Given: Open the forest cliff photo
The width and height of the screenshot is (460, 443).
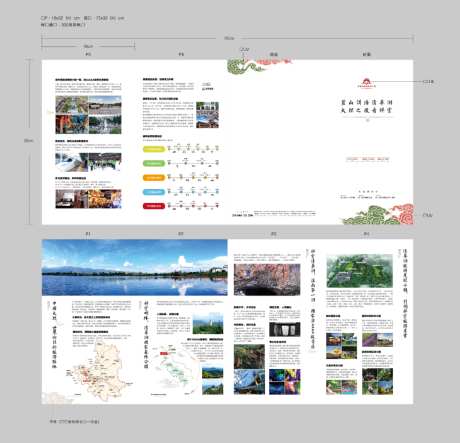Looking at the screenshot, I should (x=249, y=357).
